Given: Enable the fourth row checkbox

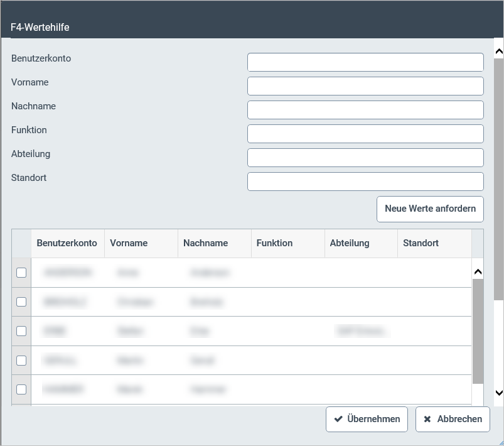Looking at the screenshot, I should 21,361.
